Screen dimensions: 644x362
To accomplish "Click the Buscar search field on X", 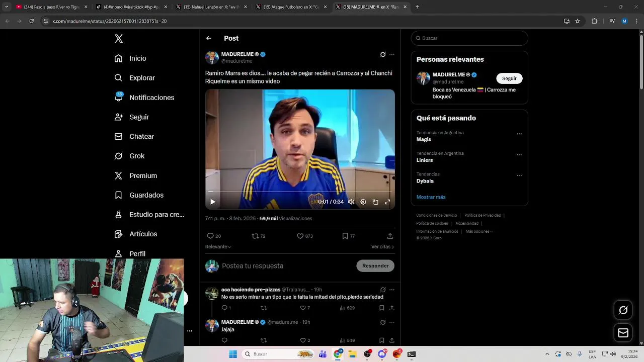I will click(469, 38).
